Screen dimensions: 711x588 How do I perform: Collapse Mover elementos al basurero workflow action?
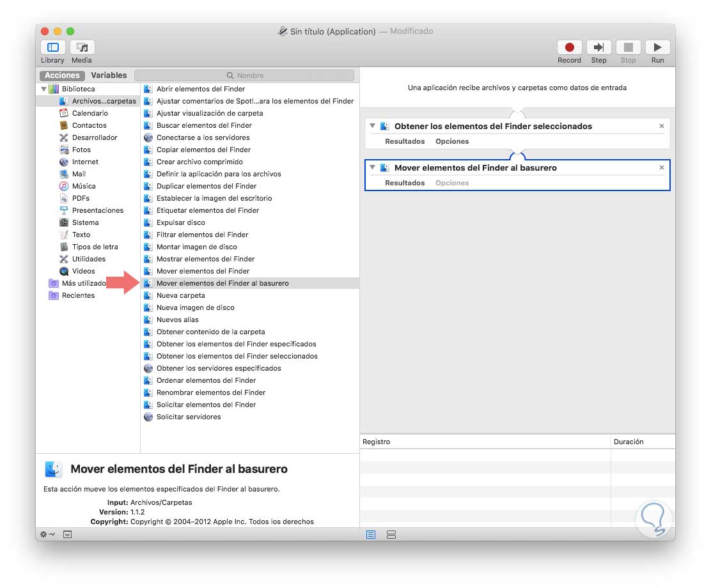click(372, 167)
